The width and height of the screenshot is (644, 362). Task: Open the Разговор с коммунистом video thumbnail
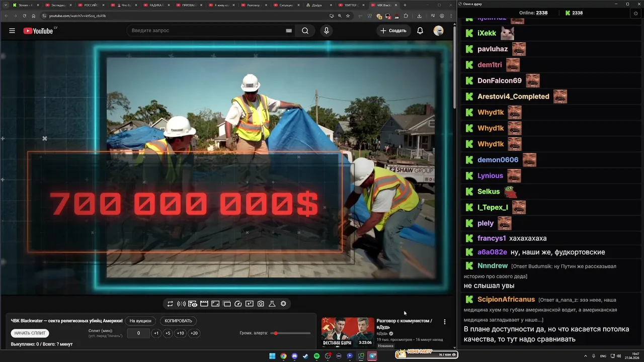(x=348, y=332)
